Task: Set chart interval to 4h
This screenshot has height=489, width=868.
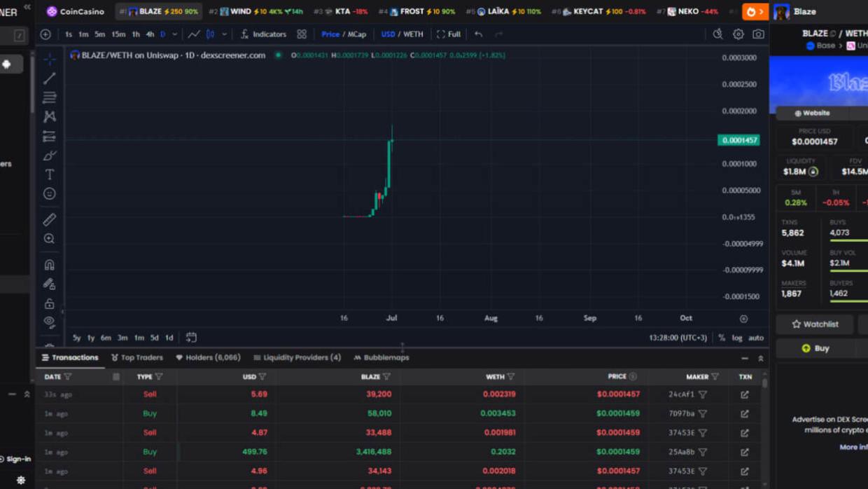Action: pos(150,34)
